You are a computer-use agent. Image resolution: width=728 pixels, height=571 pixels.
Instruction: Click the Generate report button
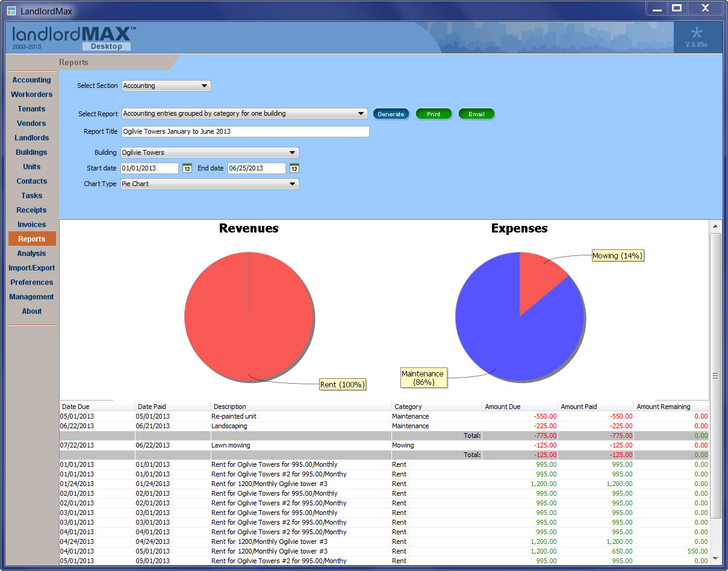pos(391,114)
